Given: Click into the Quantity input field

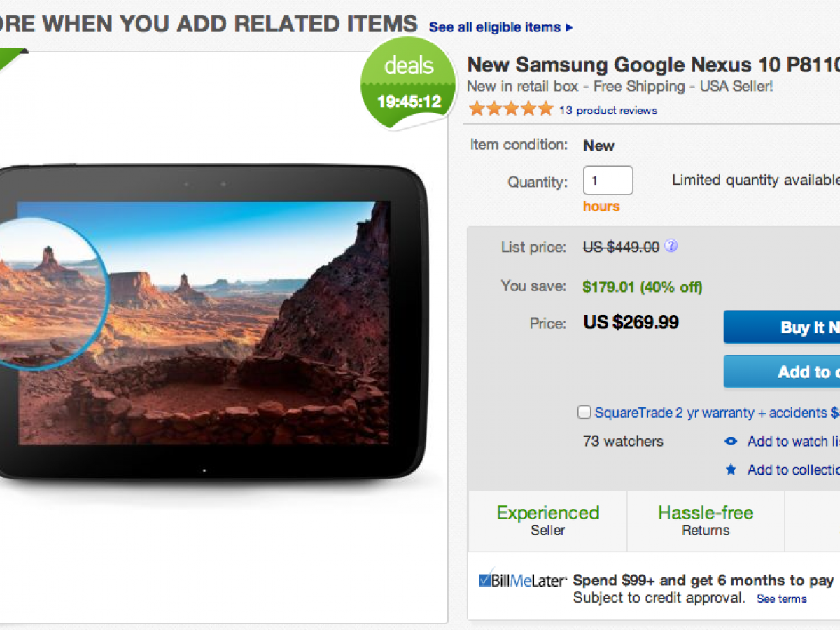Looking at the screenshot, I should pos(608,181).
